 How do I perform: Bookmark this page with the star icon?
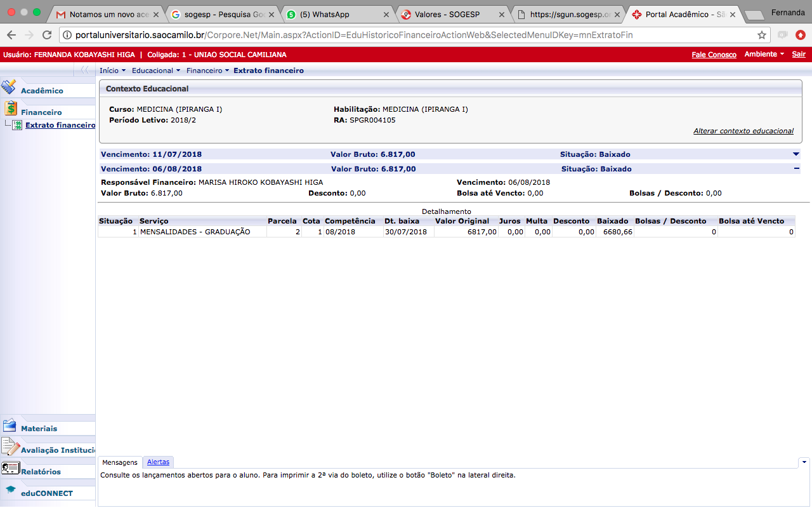pyautogui.click(x=762, y=35)
